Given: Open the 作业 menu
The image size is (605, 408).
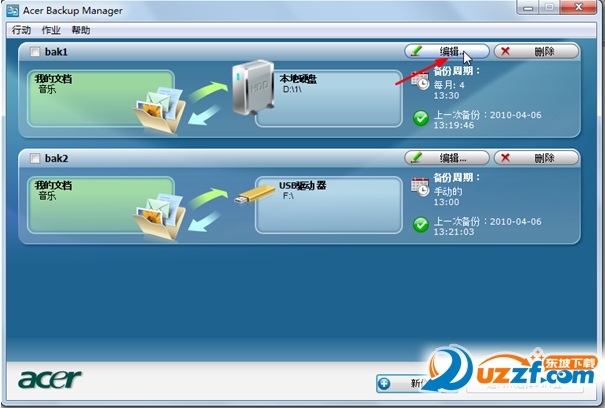Looking at the screenshot, I should point(51,30).
